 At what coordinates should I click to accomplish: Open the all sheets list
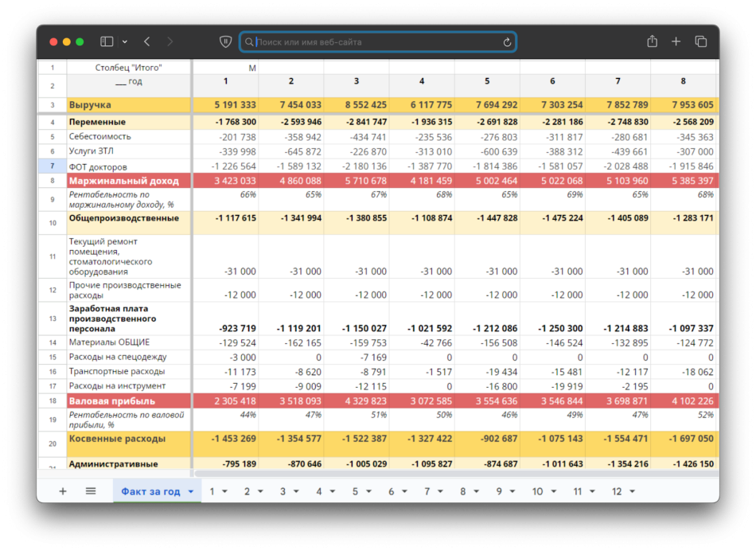click(91, 491)
